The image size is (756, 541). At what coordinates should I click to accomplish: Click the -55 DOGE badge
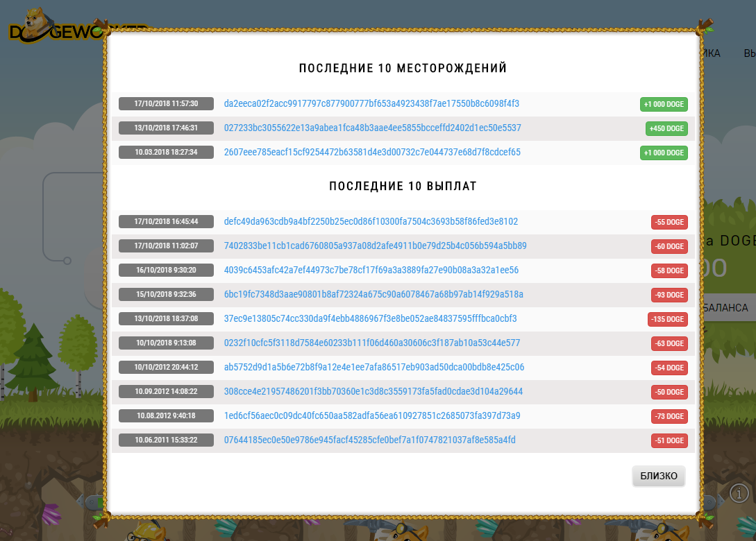(669, 222)
